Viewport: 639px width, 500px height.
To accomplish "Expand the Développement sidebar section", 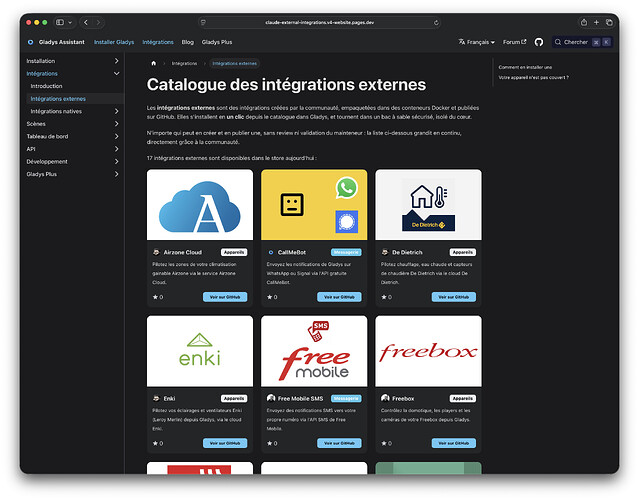I will tap(117, 161).
